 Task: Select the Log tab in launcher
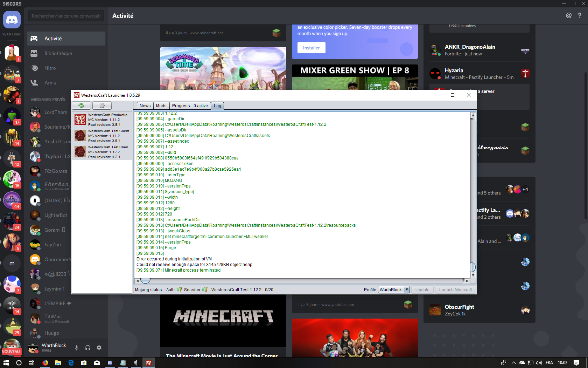tap(217, 106)
